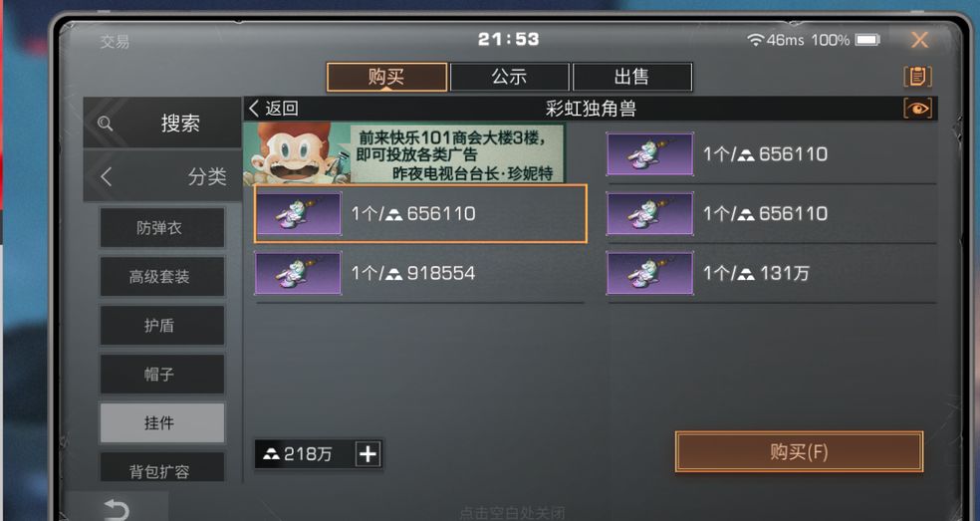
Task: Open the clipboard records icon
Action: click(917, 77)
